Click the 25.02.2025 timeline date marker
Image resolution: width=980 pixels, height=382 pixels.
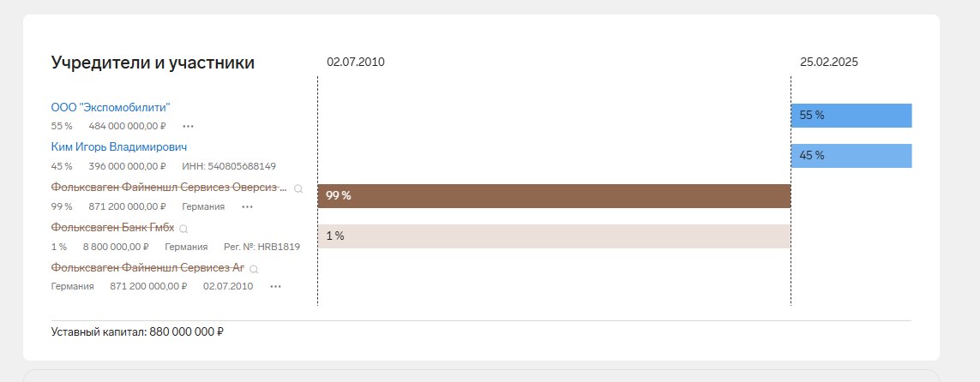tap(828, 62)
